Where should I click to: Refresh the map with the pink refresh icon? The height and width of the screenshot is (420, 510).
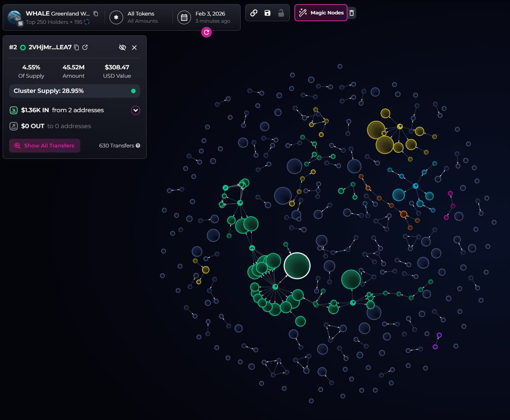point(206,32)
